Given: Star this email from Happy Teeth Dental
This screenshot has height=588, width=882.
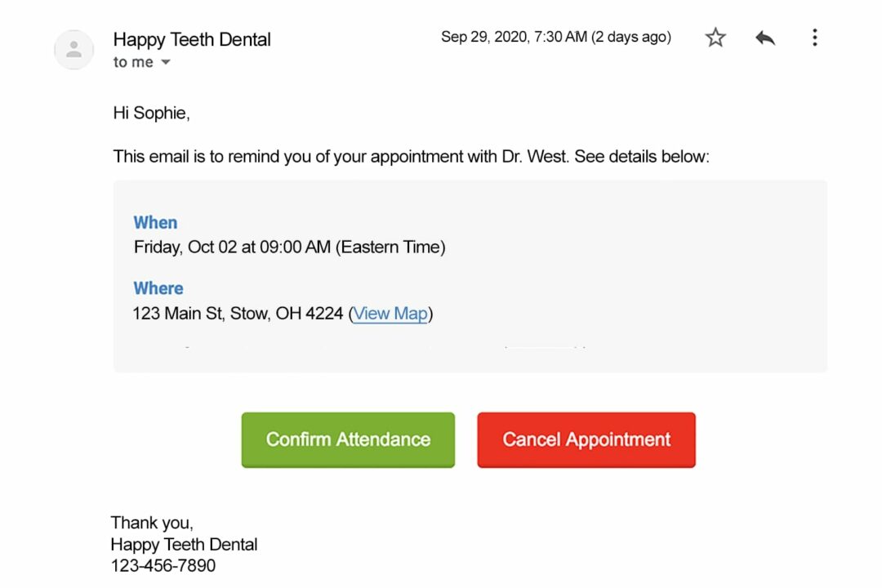Looking at the screenshot, I should [x=715, y=37].
